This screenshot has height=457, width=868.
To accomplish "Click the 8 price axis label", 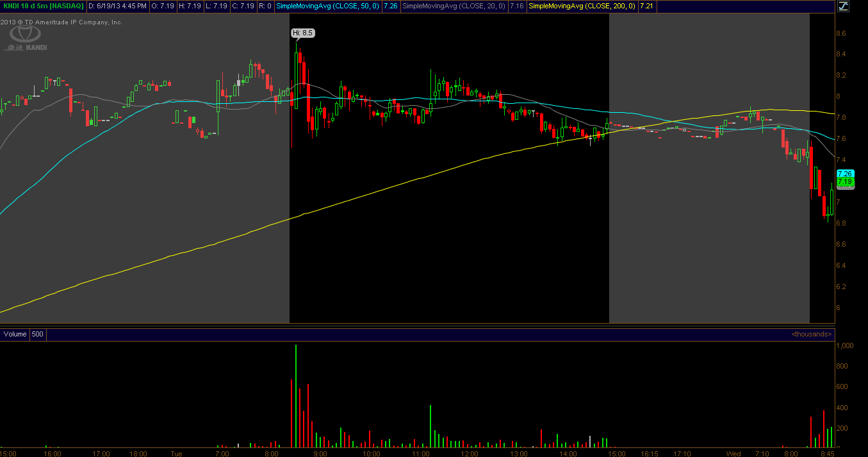I will (x=838, y=97).
